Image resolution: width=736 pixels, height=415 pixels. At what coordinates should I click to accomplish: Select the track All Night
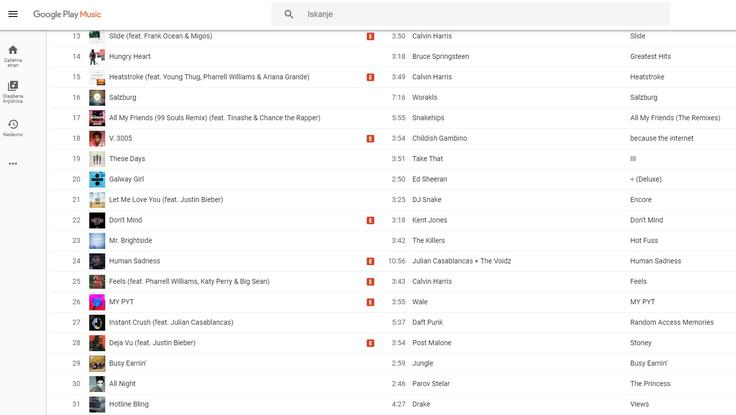click(x=123, y=384)
